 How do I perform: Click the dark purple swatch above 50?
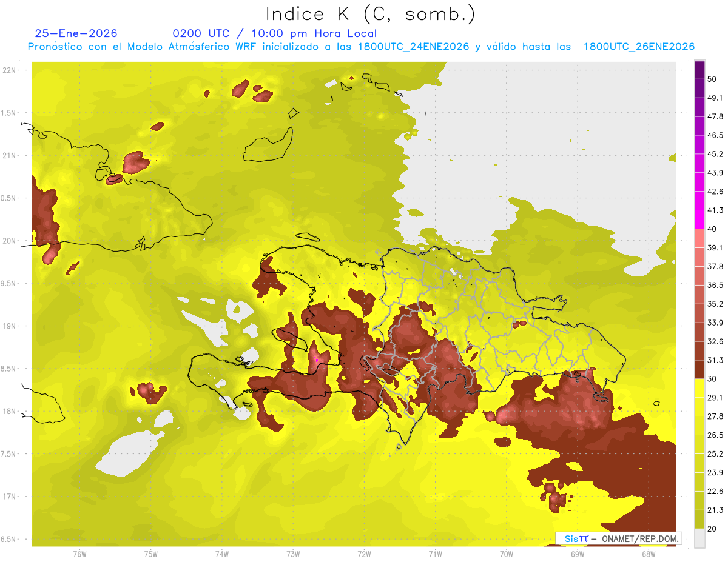[x=699, y=70]
